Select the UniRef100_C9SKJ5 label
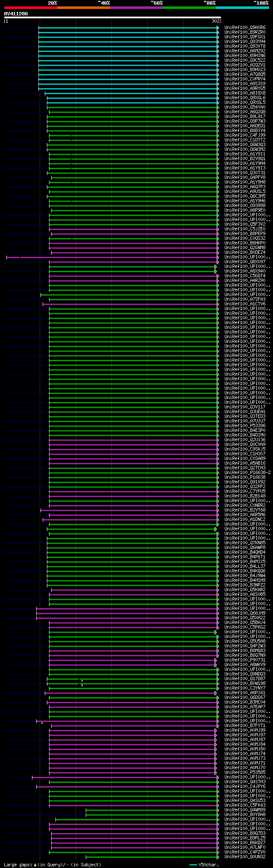The width and height of the screenshot is (273, 868). (245, 449)
